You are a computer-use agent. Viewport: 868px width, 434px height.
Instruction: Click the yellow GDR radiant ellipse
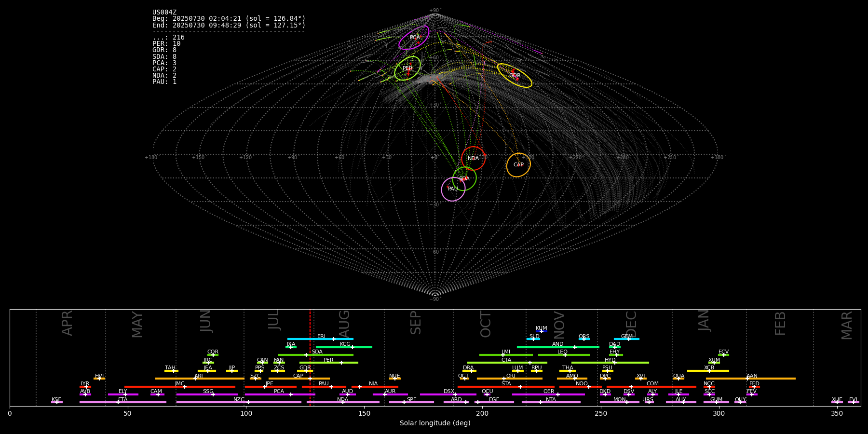tap(515, 76)
